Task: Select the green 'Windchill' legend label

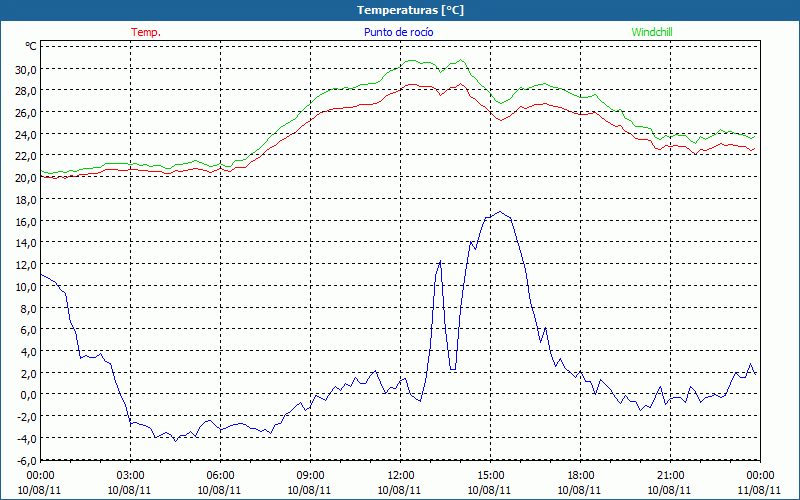Action: (x=652, y=32)
